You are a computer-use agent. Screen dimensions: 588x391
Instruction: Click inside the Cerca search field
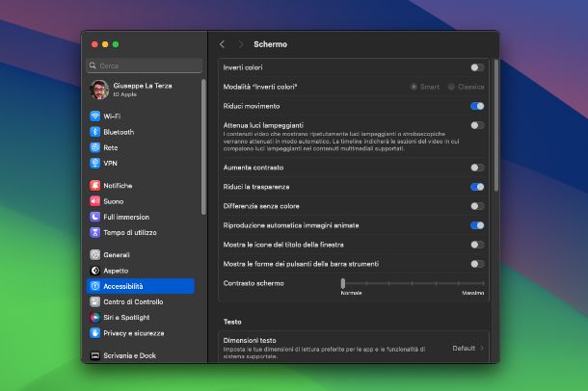pos(144,65)
